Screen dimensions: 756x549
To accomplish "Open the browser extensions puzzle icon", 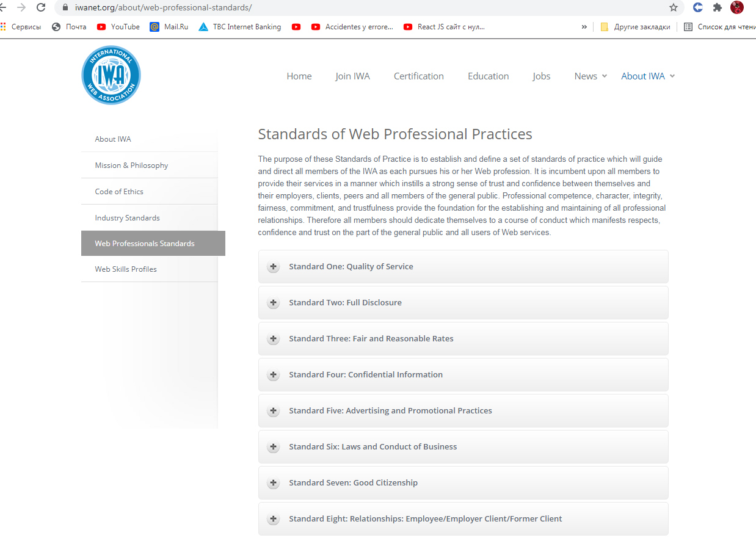I will pos(718,7).
